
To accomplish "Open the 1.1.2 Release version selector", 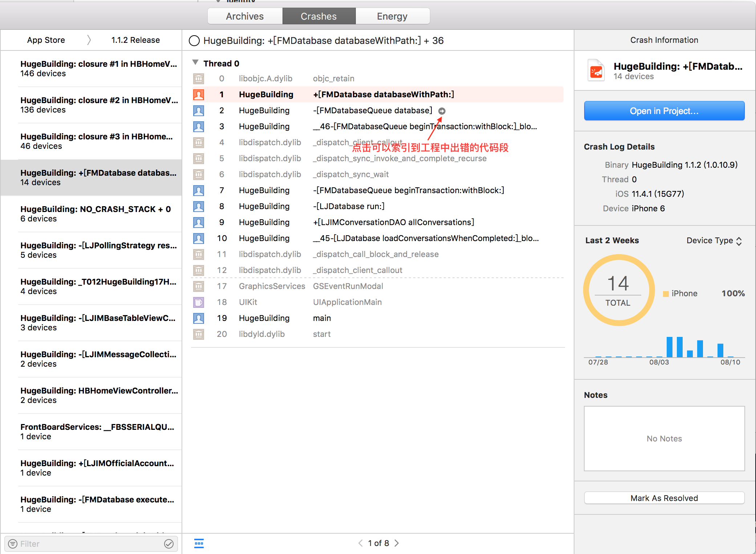I will click(x=135, y=40).
